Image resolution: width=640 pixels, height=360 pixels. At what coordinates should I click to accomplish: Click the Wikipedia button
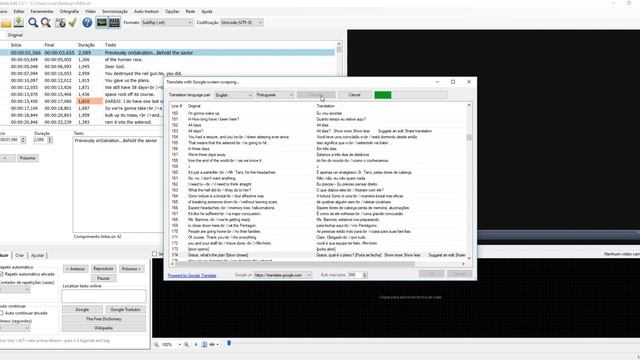104,328
